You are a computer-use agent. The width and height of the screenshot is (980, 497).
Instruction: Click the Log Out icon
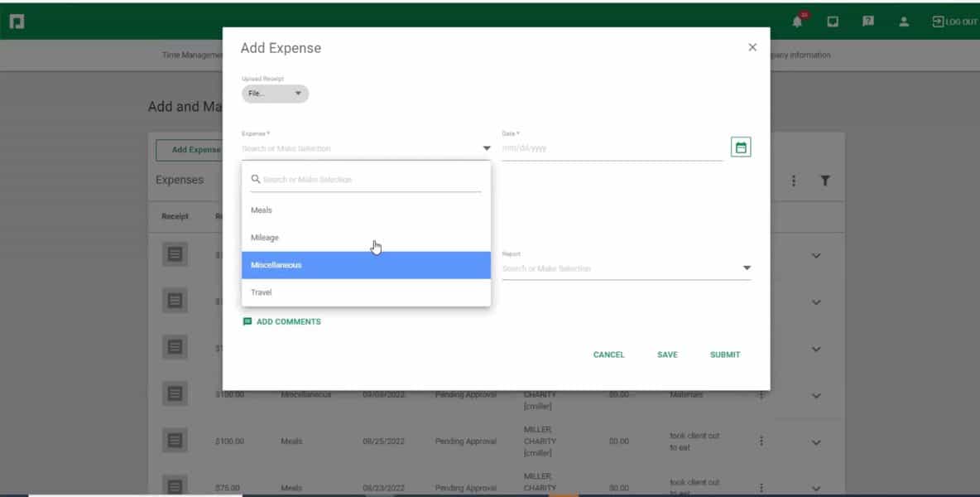pyautogui.click(x=939, y=21)
